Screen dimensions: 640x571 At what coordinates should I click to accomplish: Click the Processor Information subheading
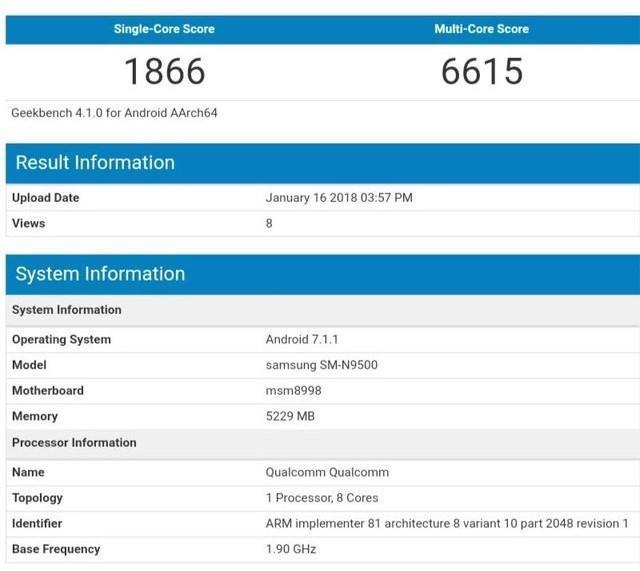[x=74, y=442]
